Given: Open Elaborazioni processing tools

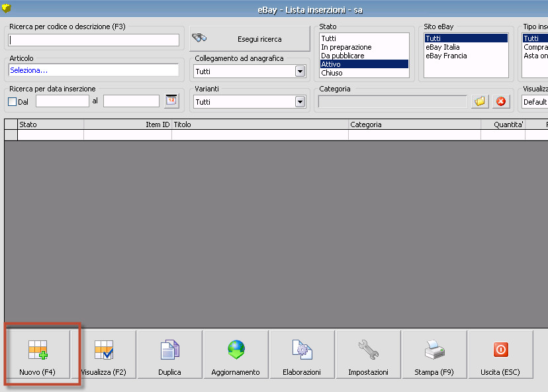Looking at the screenshot, I should [302, 354].
